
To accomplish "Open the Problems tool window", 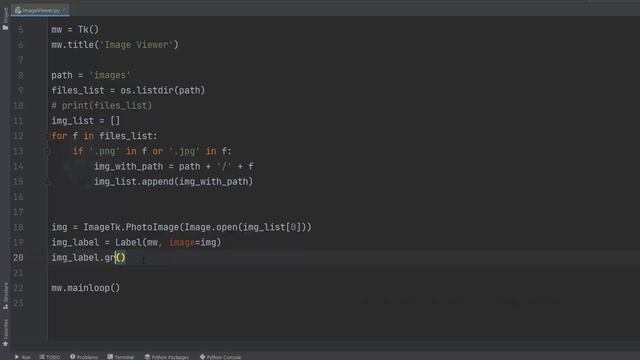I will point(84,357).
